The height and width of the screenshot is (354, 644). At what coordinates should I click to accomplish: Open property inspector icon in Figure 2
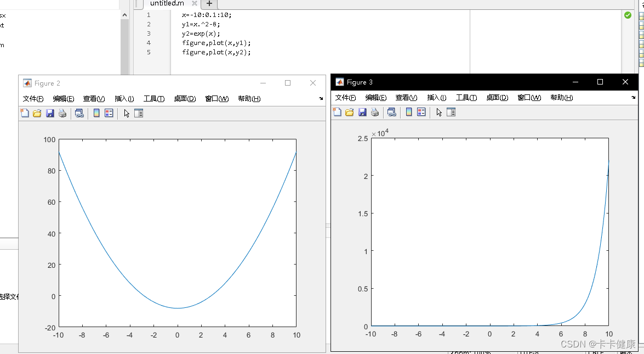(x=139, y=113)
